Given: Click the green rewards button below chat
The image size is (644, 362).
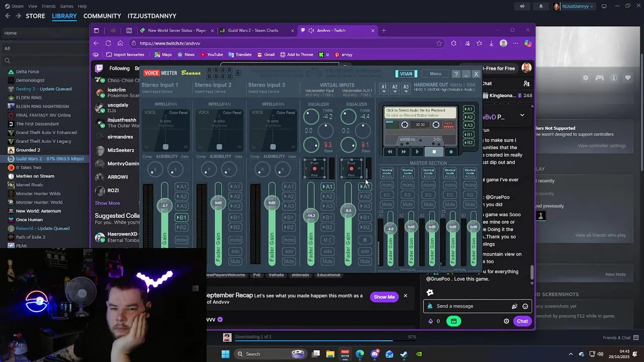Looking at the screenshot, I should point(453,321).
